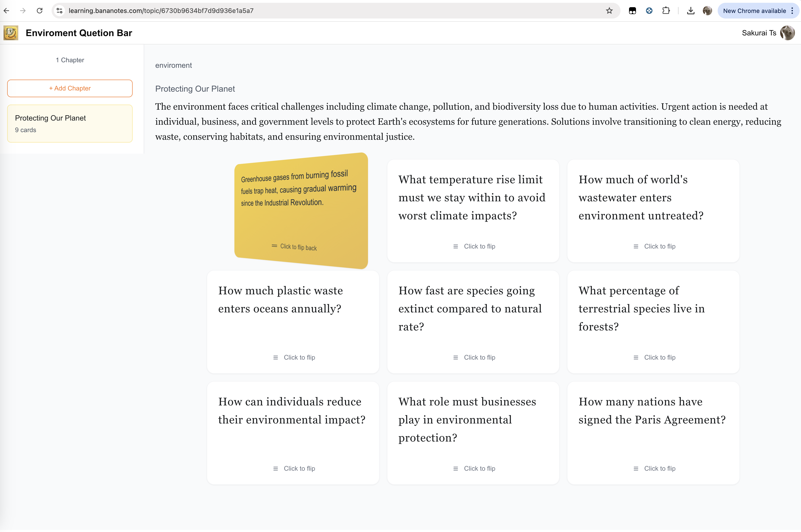The width and height of the screenshot is (801, 532).
Task: Click the browser back arrow
Action: (x=6, y=10)
